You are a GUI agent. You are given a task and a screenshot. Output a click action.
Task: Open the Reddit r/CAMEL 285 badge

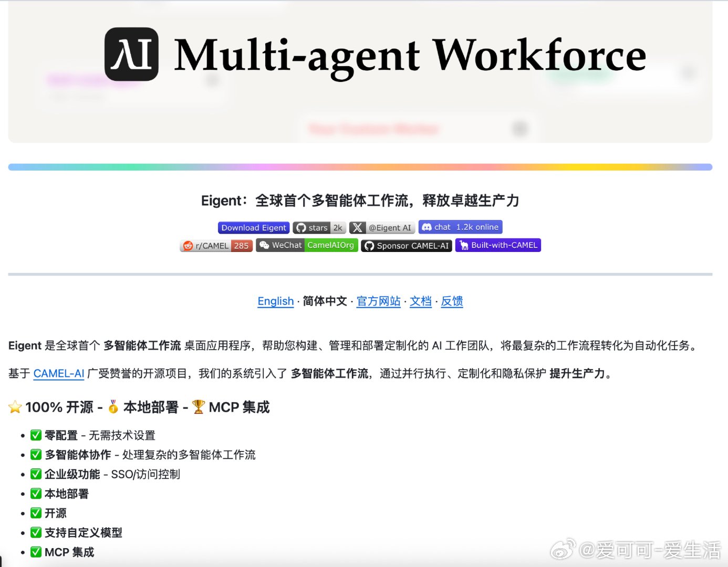coord(216,246)
